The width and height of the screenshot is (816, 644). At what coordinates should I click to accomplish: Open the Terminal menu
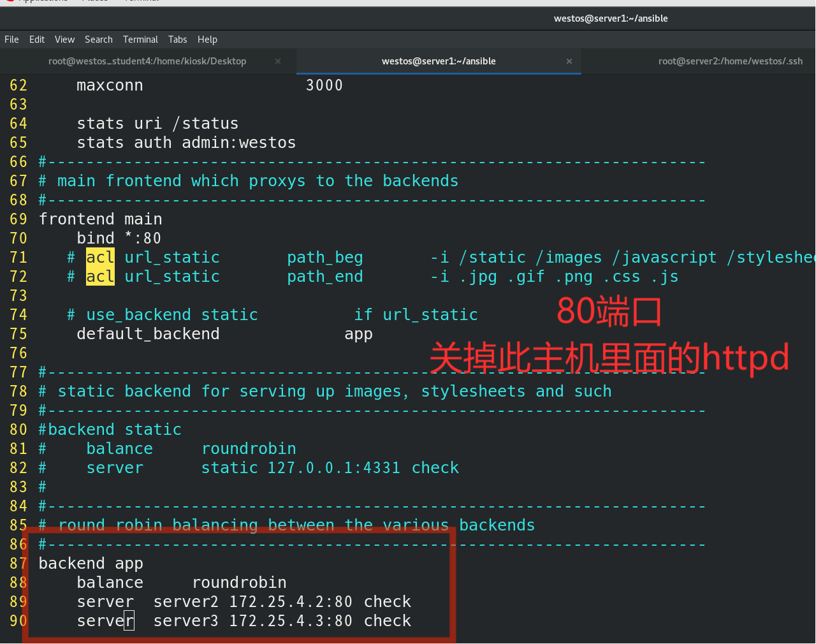tap(140, 40)
